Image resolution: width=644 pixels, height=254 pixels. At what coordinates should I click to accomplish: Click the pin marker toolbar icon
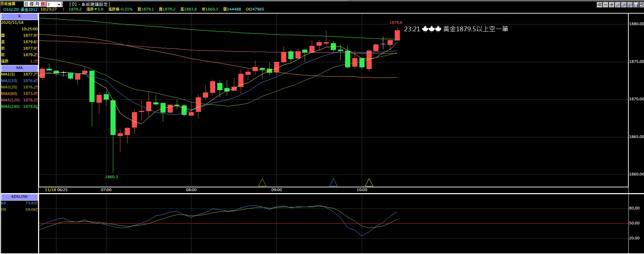pos(599,5)
